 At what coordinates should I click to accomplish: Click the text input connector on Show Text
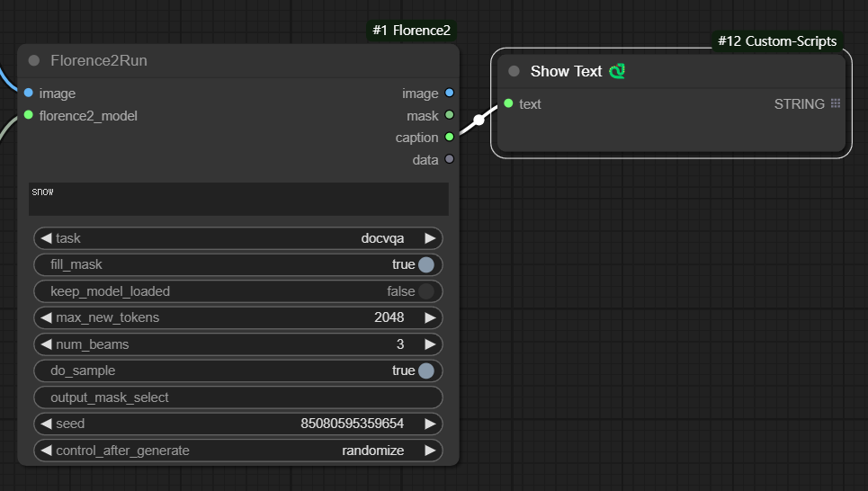508,103
